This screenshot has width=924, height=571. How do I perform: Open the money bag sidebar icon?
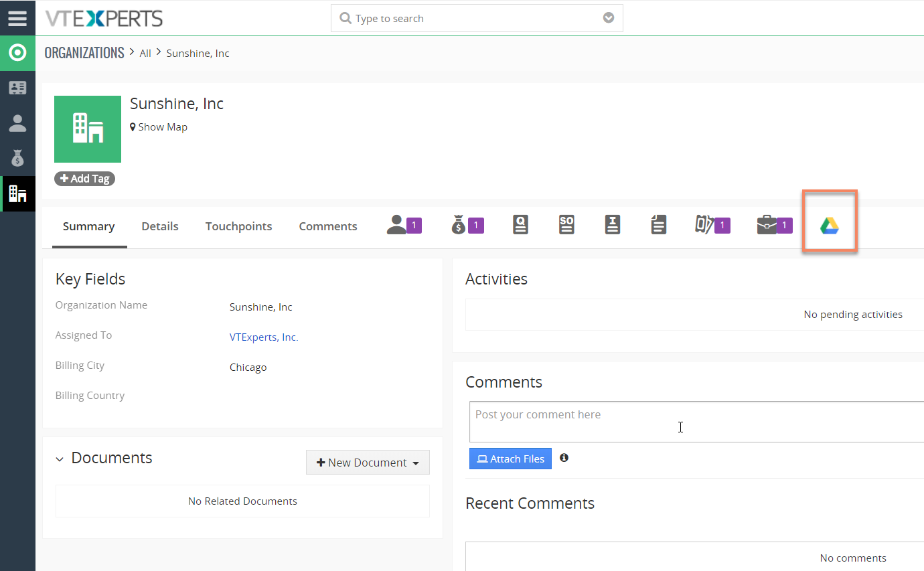(17, 159)
